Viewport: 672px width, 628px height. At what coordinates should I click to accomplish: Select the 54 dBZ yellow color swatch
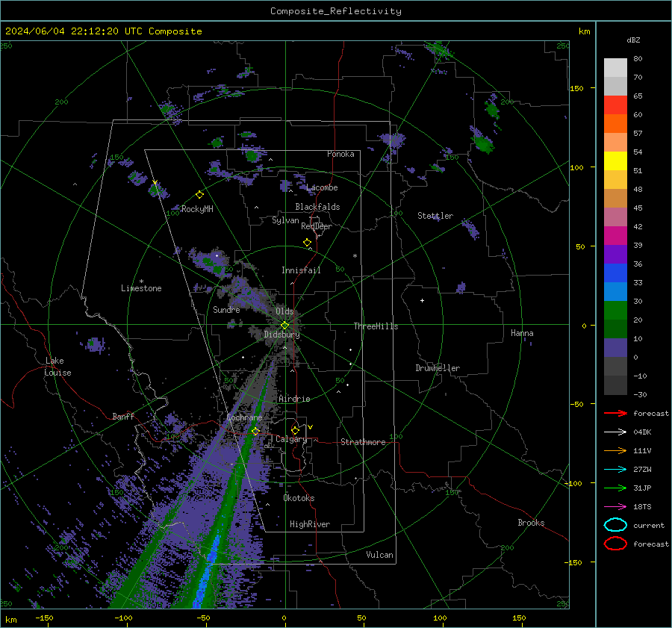pyautogui.click(x=615, y=161)
